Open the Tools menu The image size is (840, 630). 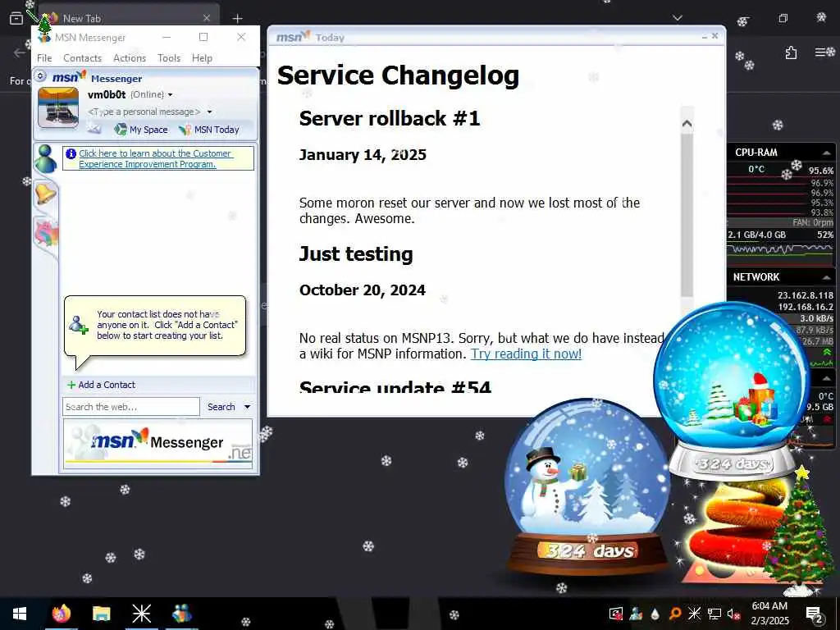click(169, 58)
